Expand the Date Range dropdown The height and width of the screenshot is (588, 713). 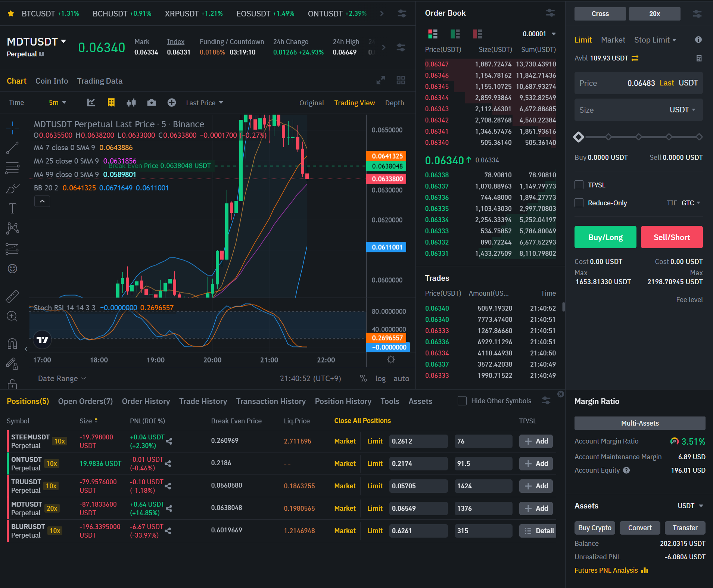click(62, 379)
